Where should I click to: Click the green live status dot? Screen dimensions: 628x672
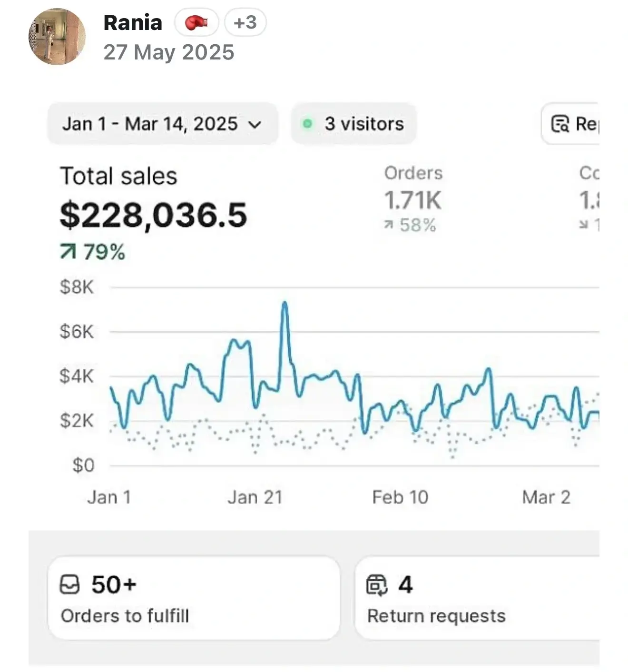pos(307,124)
